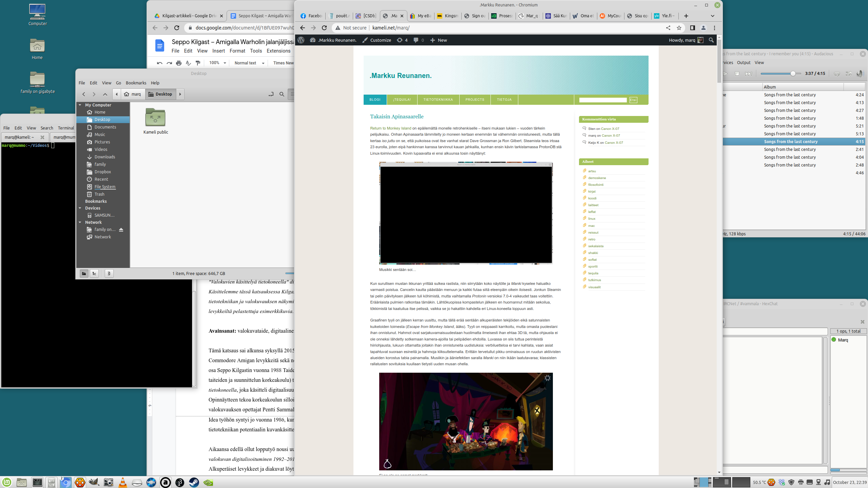This screenshot has height=488, width=868.
Task: Go up one folder in file manager
Action: 105,94
